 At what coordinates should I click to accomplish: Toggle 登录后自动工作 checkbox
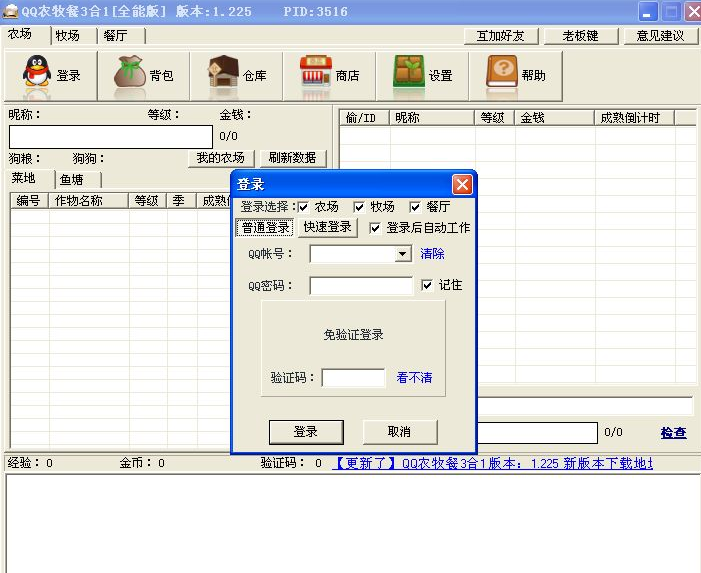[x=375, y=228]
